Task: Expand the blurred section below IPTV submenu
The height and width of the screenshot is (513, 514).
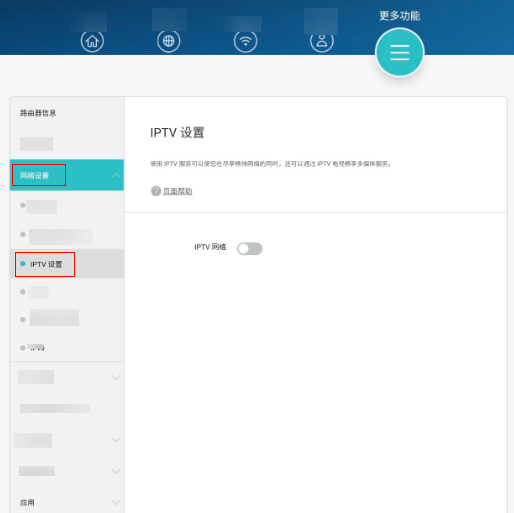Action: [116, 377]
